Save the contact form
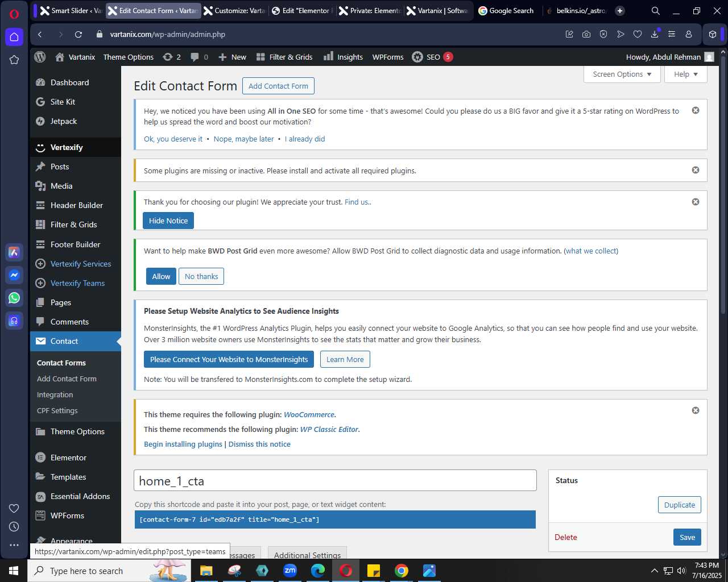 (x=687, y=537)
